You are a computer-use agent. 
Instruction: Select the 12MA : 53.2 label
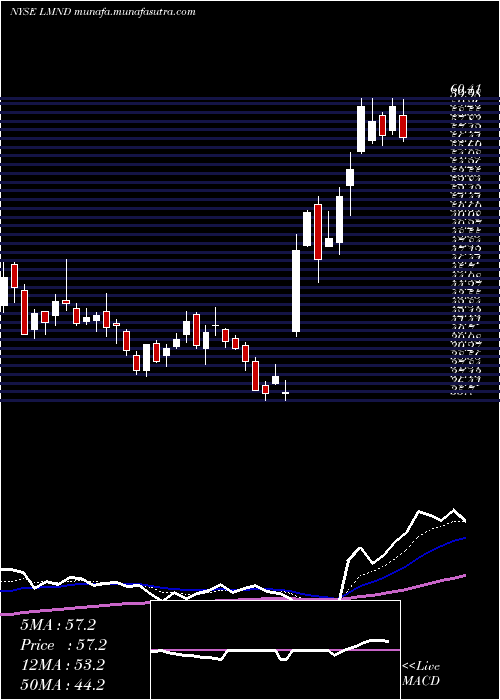click(x=62, y=665)
